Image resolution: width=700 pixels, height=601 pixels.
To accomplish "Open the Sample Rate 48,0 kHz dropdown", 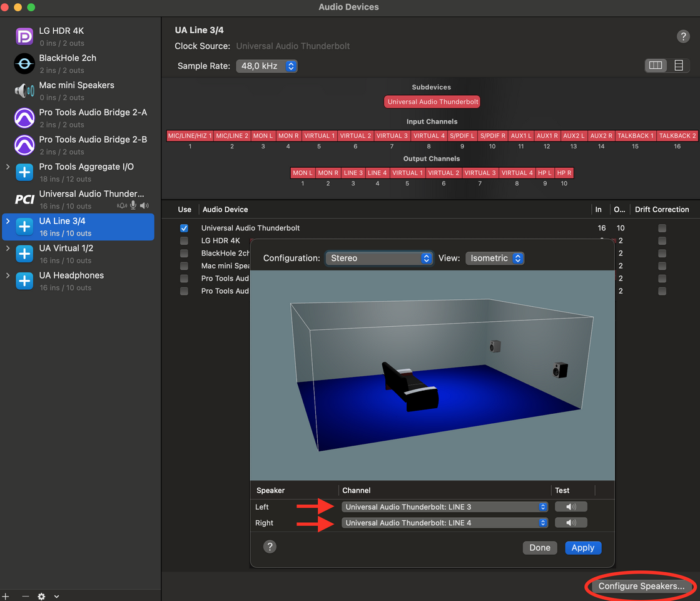I will 266,66.
